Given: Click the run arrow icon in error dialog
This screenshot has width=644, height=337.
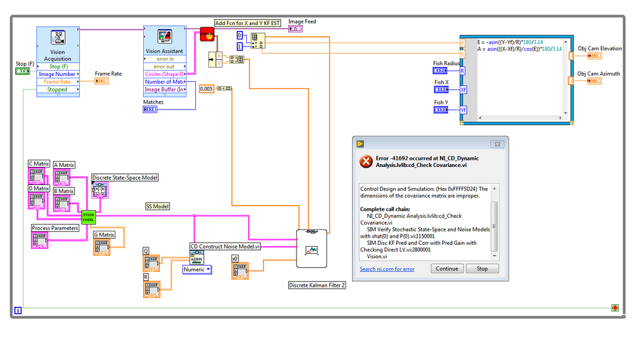Looking at the screenshot, I should tap(360, 144).
